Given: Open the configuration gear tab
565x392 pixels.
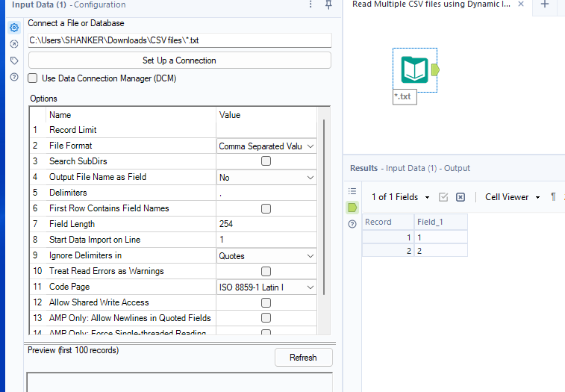Looking at the screenshot, I should point(14,28).
